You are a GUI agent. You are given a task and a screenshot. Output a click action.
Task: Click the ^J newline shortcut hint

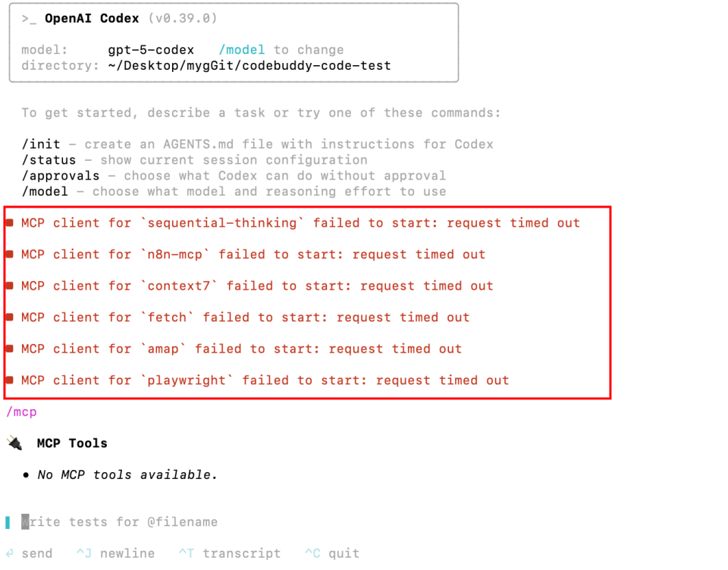tap(115, 553)
